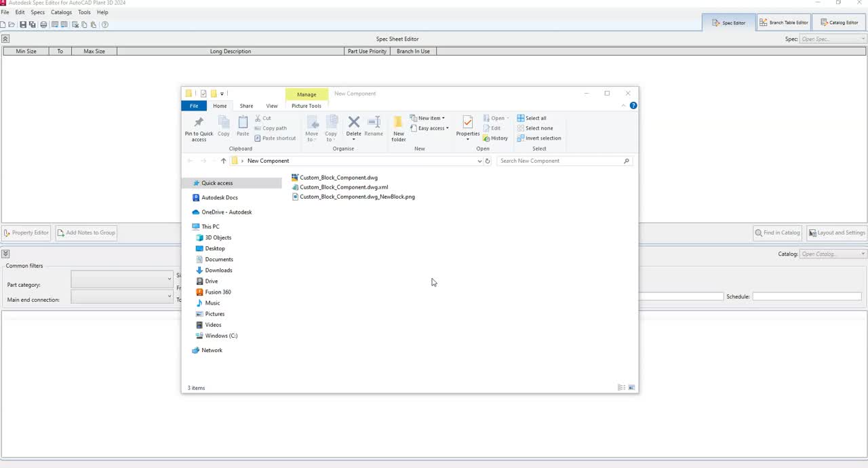This screenshot has height=468, width=868.
Task: Switch Explorer to details view
Action: click(621, 388)
